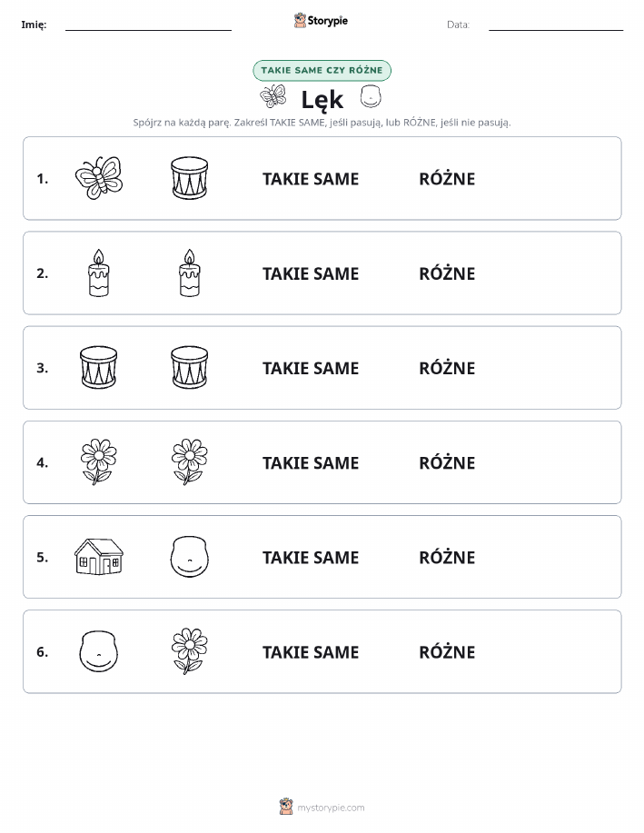Viewport: 644px width, 833px height.
Task: Select TAKIE SAME in row 2
Action: click(x=311, y=273)
